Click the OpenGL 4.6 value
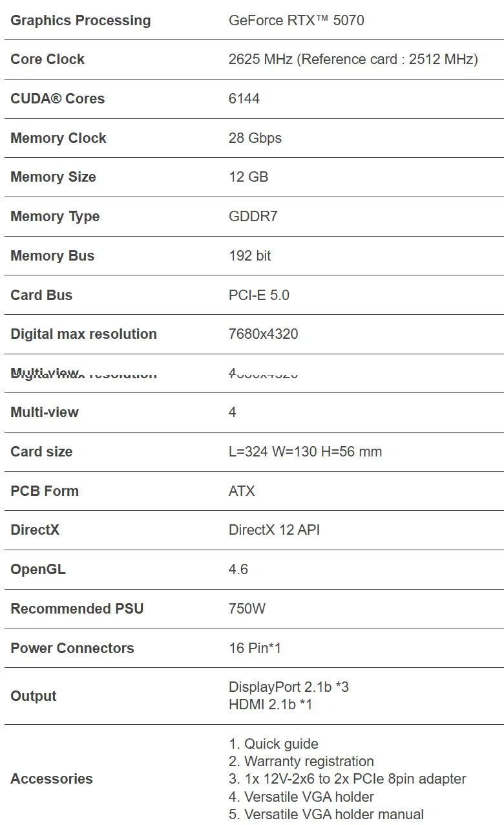504x825 pixels. coord(238,570)
